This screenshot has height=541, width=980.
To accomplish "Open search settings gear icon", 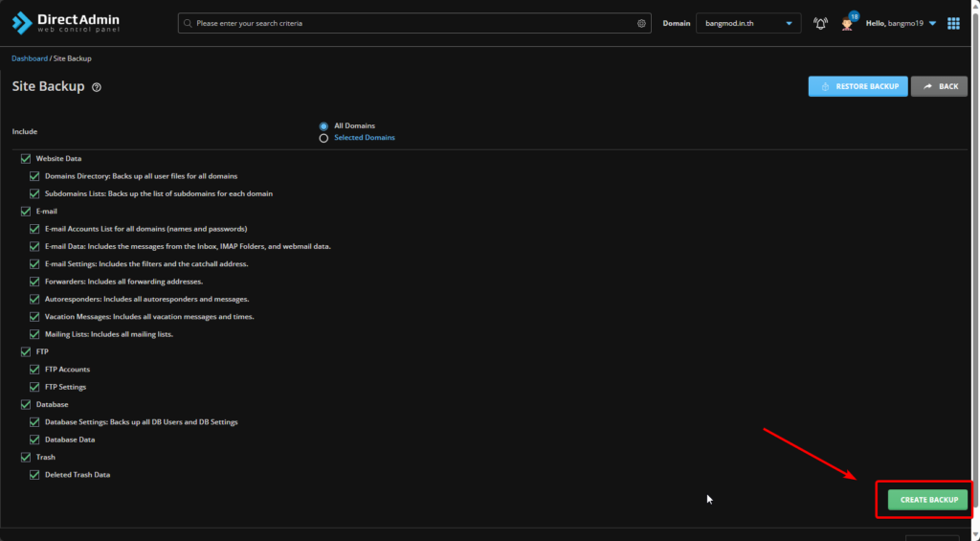I will tap(641, 23).
